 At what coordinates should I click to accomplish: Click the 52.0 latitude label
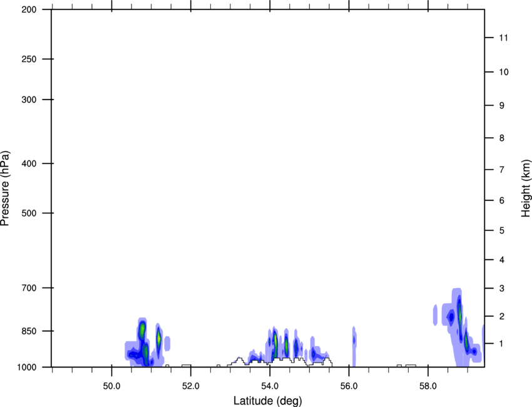pyautogui.click(x=191, y=386)
